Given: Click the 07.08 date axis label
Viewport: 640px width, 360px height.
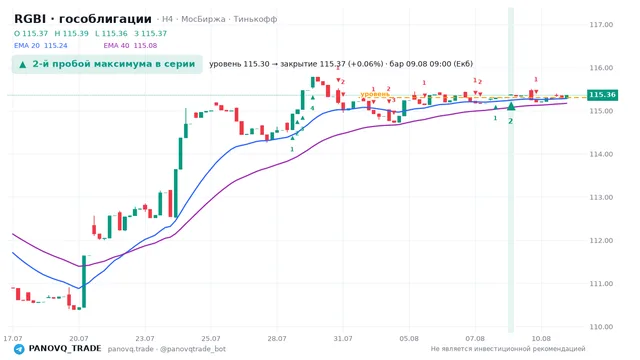Looking at the screenshot, I should coord(475,338).
